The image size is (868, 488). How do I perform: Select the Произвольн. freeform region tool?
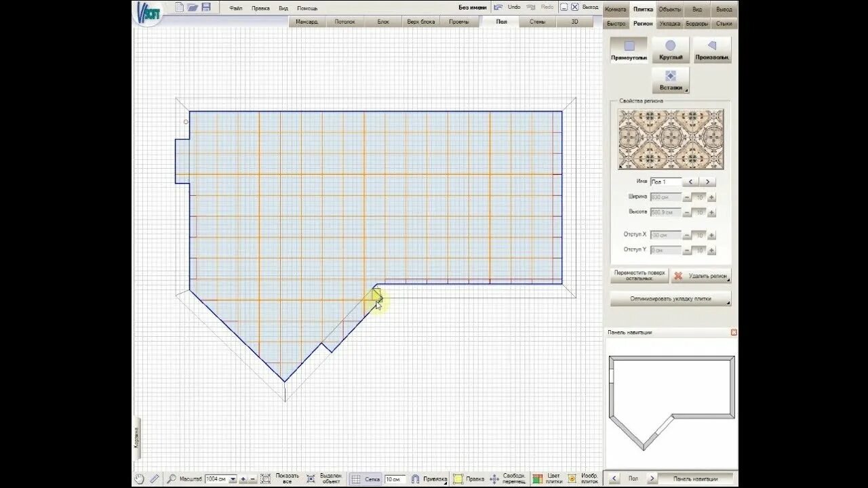coord(712,50)
